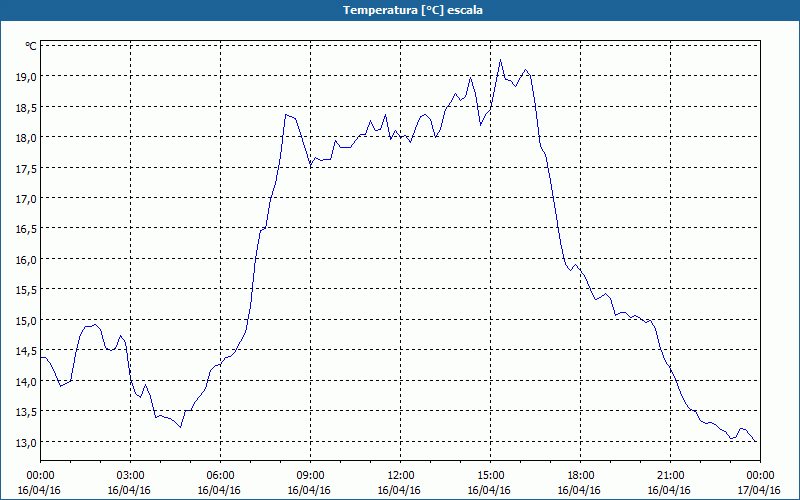Click the curve's lowest dip before 06:00
Viewport: 800px width, 500px height.
pyautogui.click(x=181, y=427)
